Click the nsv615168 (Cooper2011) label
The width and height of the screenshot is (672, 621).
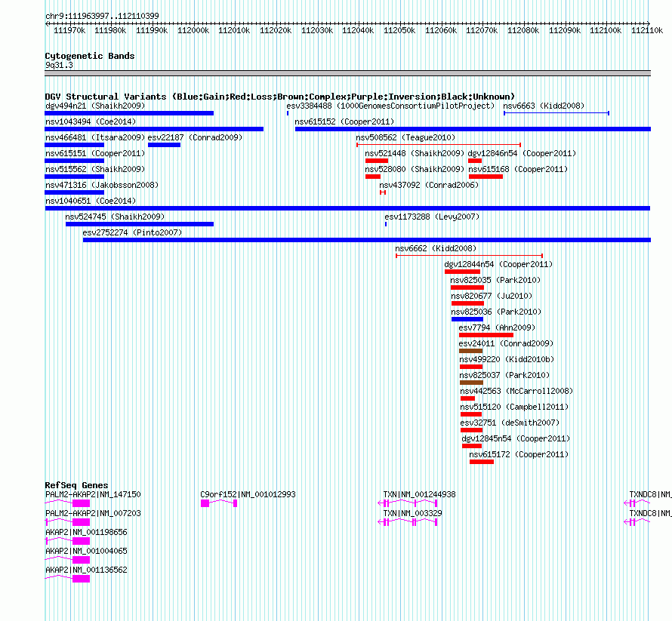tap(518, 169)
